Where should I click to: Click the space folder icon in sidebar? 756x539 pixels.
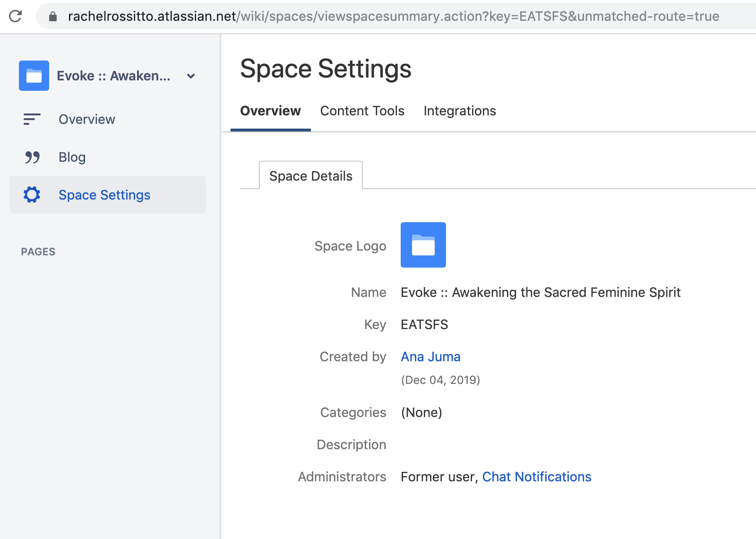34,76
